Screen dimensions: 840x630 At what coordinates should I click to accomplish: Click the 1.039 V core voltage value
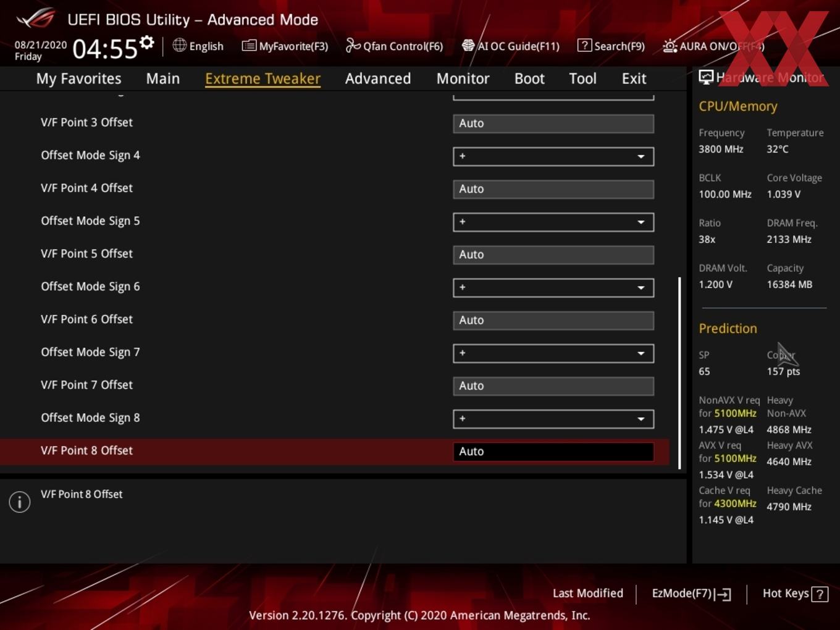point(783,194)
